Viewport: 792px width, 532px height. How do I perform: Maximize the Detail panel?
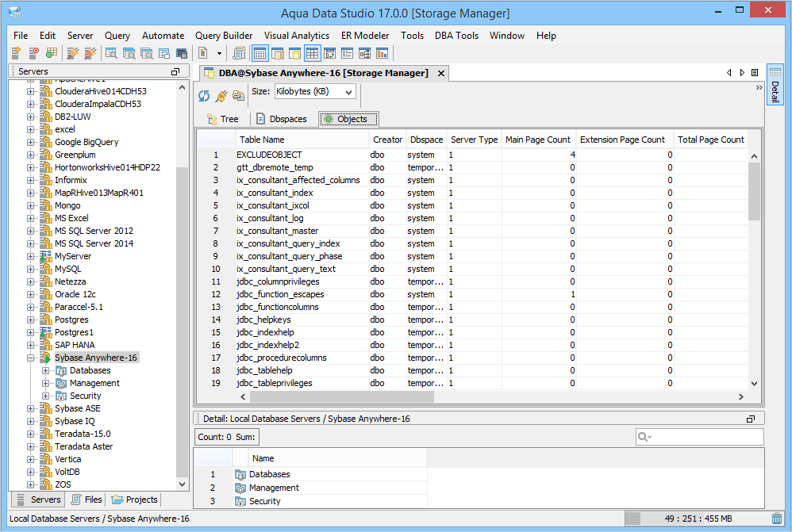pyautogui.click(x=751, y=419)
